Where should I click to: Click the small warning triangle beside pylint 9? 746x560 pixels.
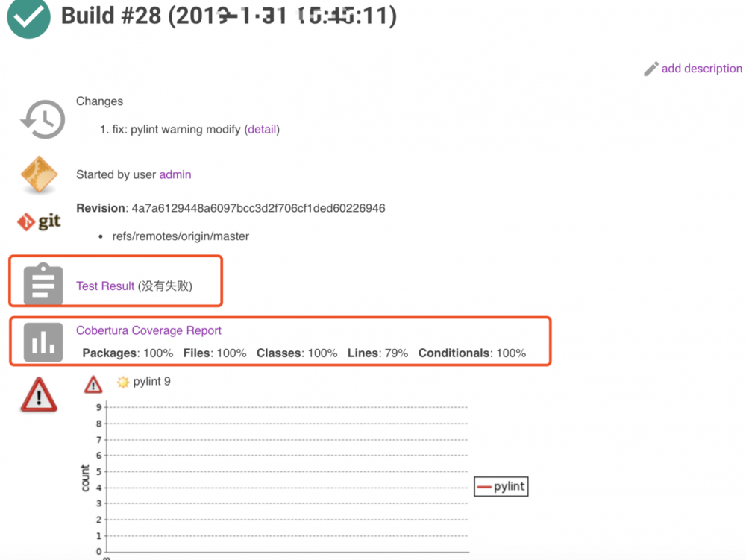click(x=93, y=384)
